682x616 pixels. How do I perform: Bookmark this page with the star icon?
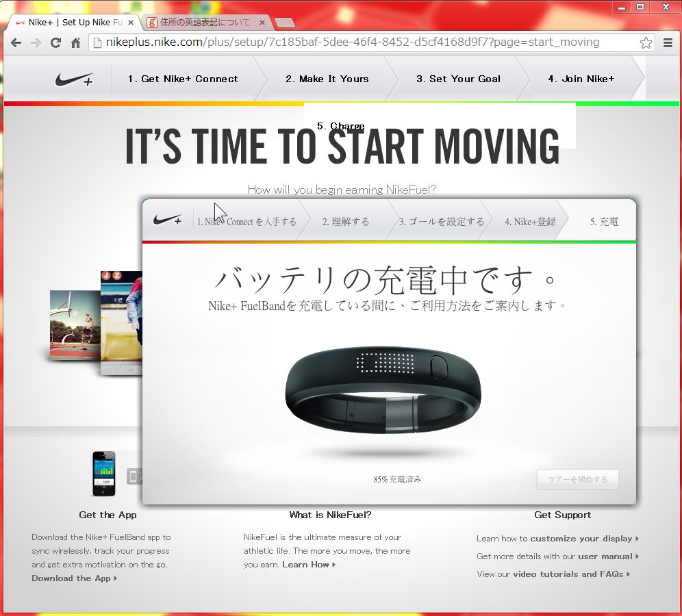click(646, 42)
